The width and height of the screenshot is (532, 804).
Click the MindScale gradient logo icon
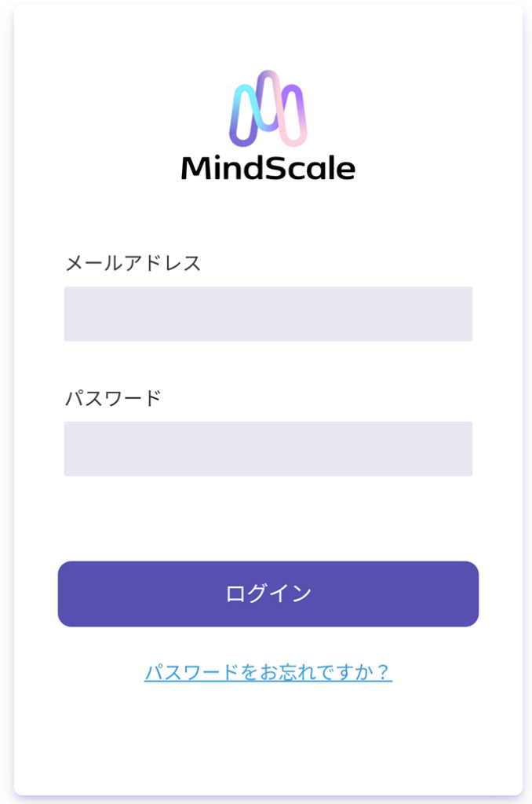268,109
